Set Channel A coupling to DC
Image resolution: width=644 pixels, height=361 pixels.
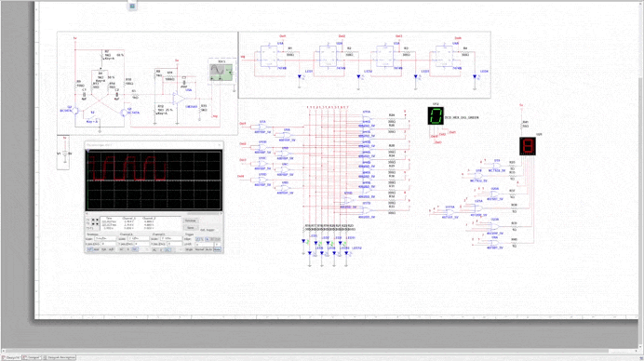135,249
